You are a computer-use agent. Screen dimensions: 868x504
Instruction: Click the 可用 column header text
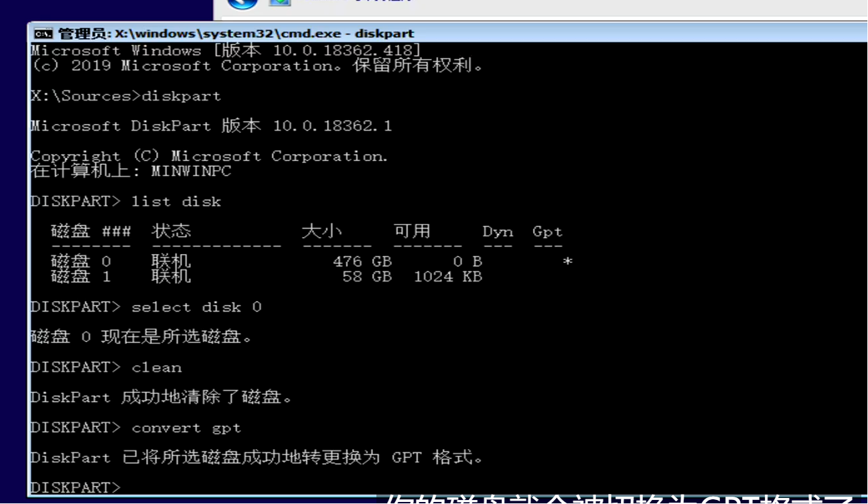[x=412, y=231]
